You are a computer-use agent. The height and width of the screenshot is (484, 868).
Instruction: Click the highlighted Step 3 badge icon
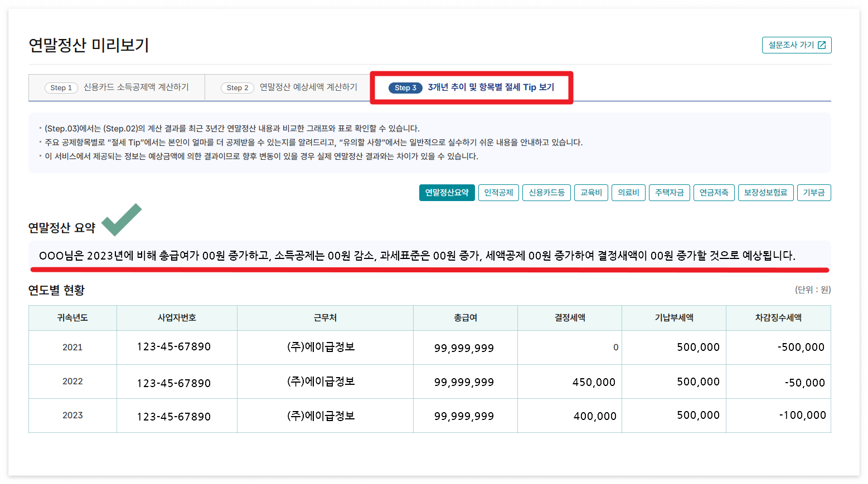tap(405, 87)
